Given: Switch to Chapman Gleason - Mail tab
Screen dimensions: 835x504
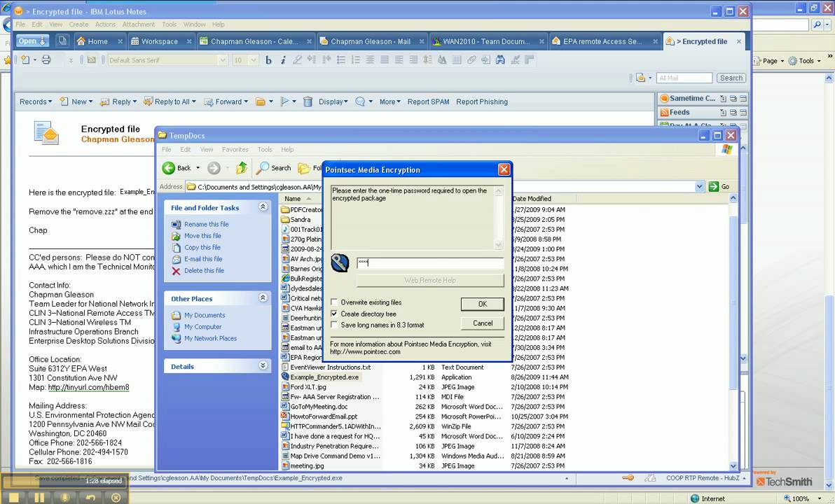Looking at the screenshot, I should pos(371,41).
